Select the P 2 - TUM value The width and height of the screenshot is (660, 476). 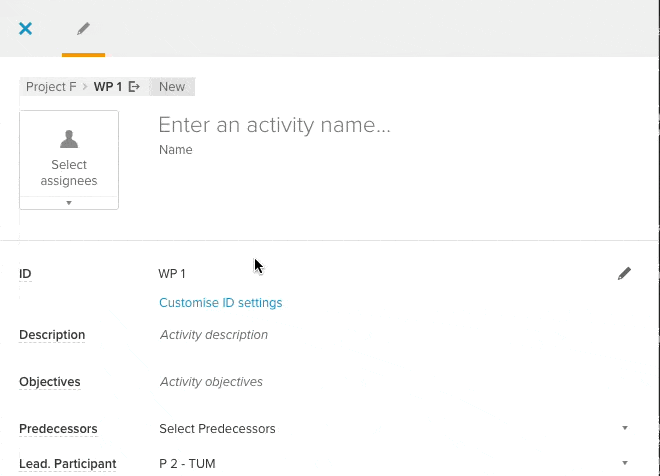tap(187, 463)
